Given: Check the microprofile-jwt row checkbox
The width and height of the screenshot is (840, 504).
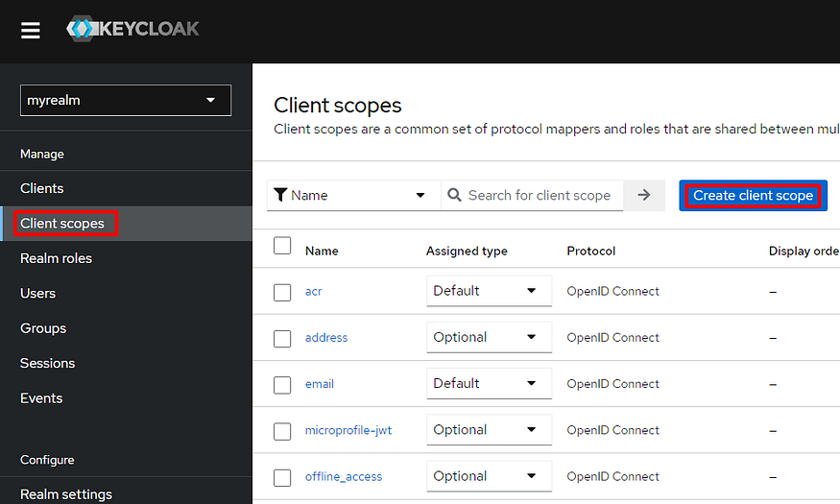Looking at the screenshot, I should [x=282, y=431].
